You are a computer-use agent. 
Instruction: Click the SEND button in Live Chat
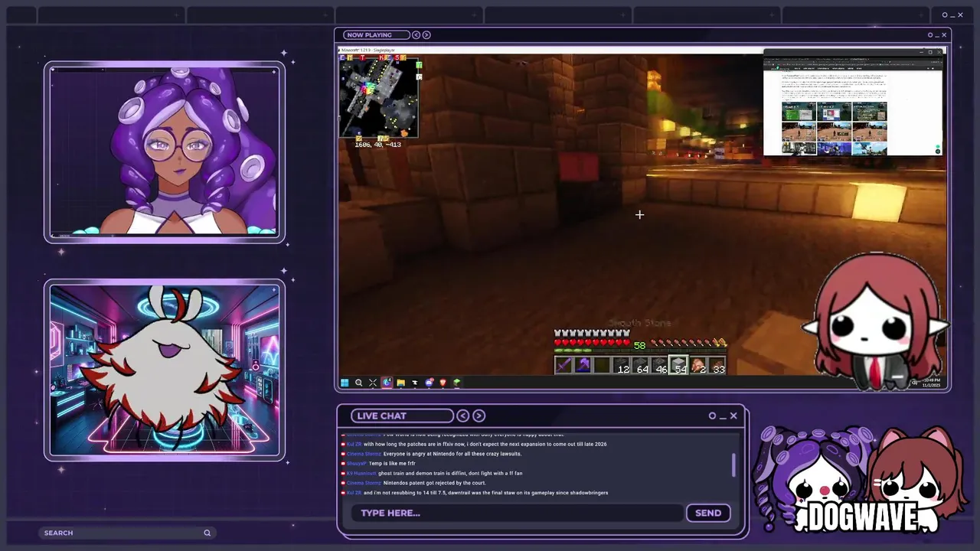708,513
